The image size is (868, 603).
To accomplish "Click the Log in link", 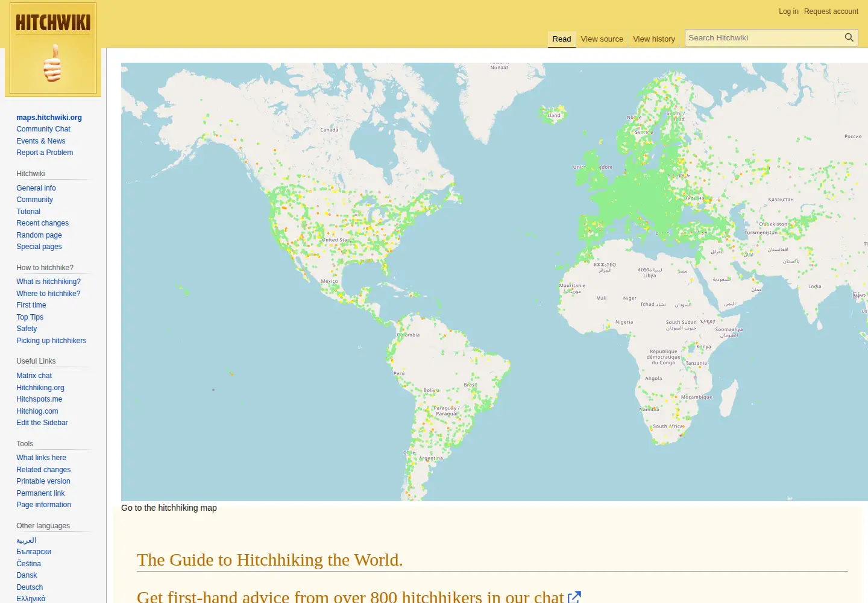I will 788,11.
